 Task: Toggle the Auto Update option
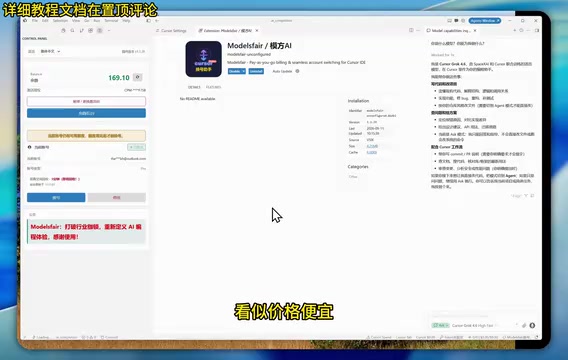coord(282,71)
